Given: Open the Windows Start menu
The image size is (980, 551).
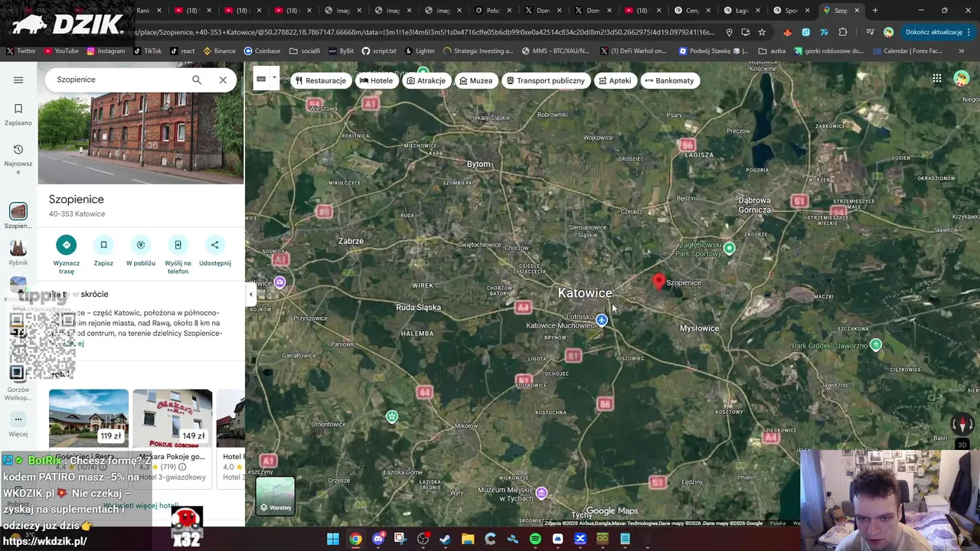Looking at the screenshot, I should 333,539.
